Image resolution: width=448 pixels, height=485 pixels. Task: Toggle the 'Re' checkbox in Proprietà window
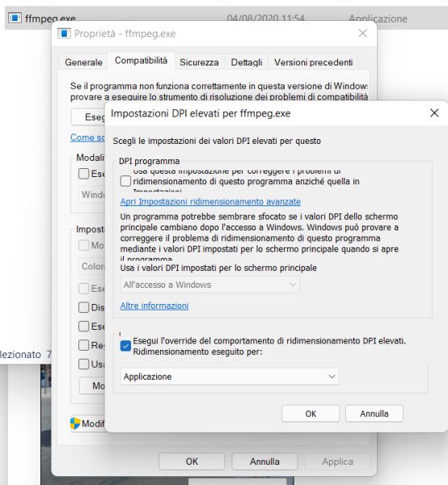tap(83, 345)
